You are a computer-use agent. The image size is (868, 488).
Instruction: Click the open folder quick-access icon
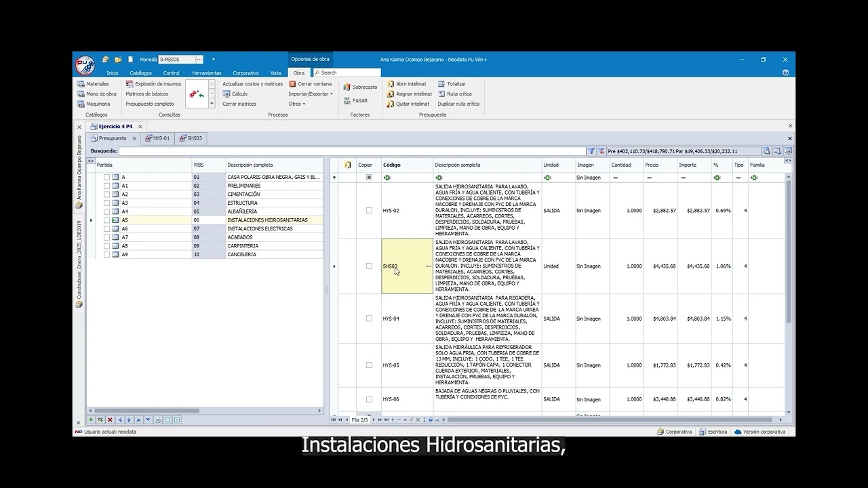click(x=118, y=60)
